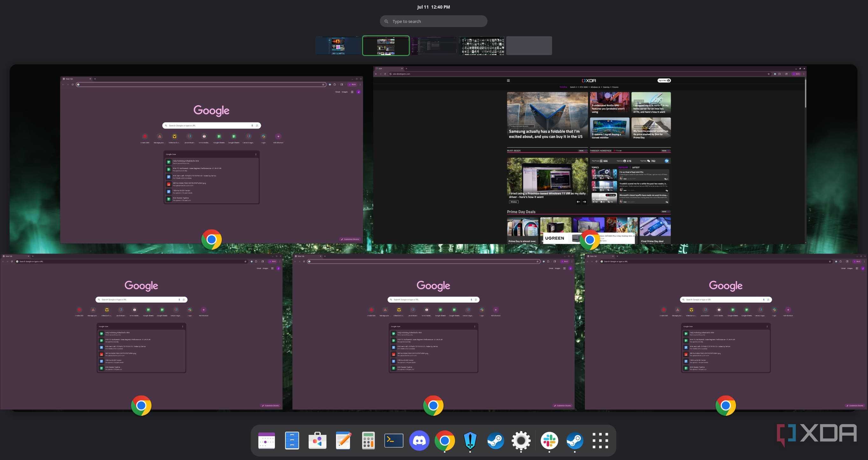The width and height of the screenshot is (868, 460).
Task: Show all applications grid
Action: [600, 441]
